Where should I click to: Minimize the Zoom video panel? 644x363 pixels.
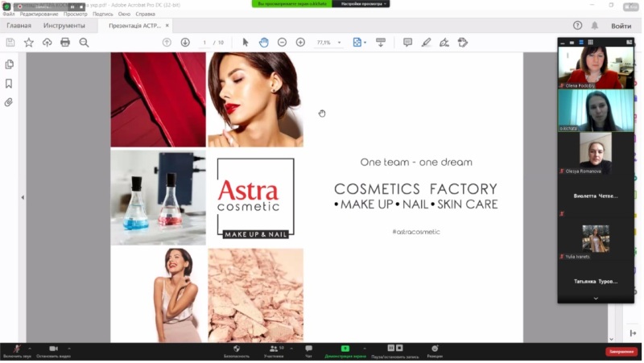(563, 43)
